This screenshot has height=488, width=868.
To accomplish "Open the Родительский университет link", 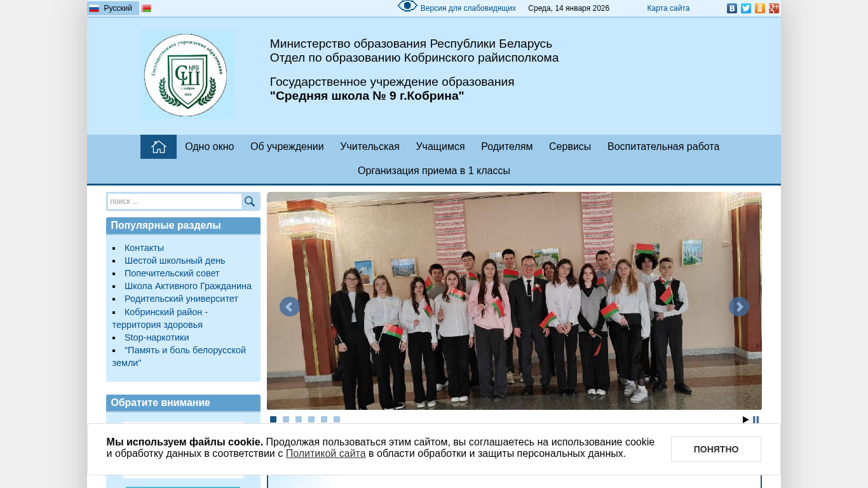I will [181, 299].
